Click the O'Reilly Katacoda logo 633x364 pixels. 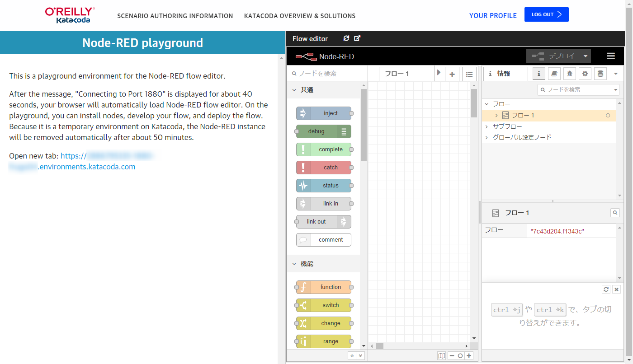click(x=70, y=15)
